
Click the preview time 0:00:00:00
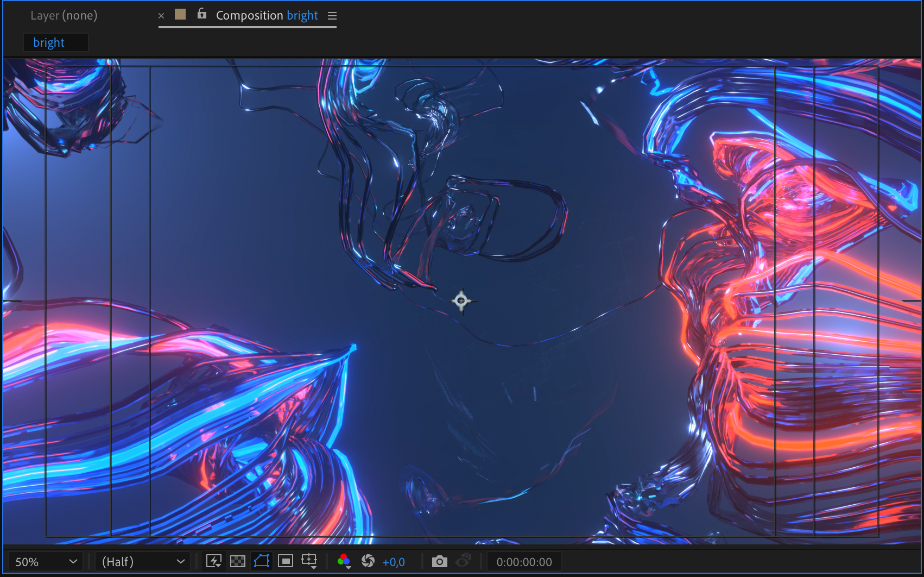tap(524, 562)
